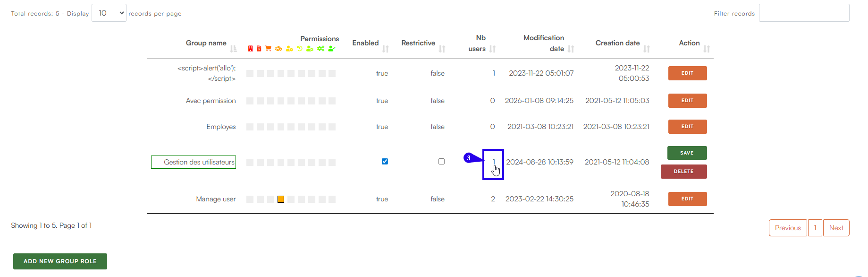Image resolution: width=868 pixels, height=277 pixels.
Task: Click the orange shopping cart permission icon
Action: click(268, 49)
